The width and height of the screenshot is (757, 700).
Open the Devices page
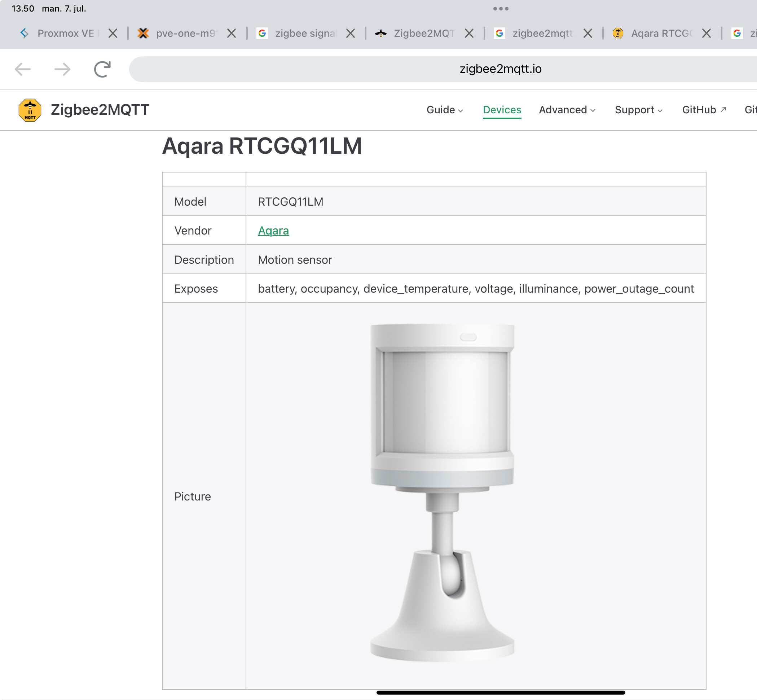coord(502,110)
